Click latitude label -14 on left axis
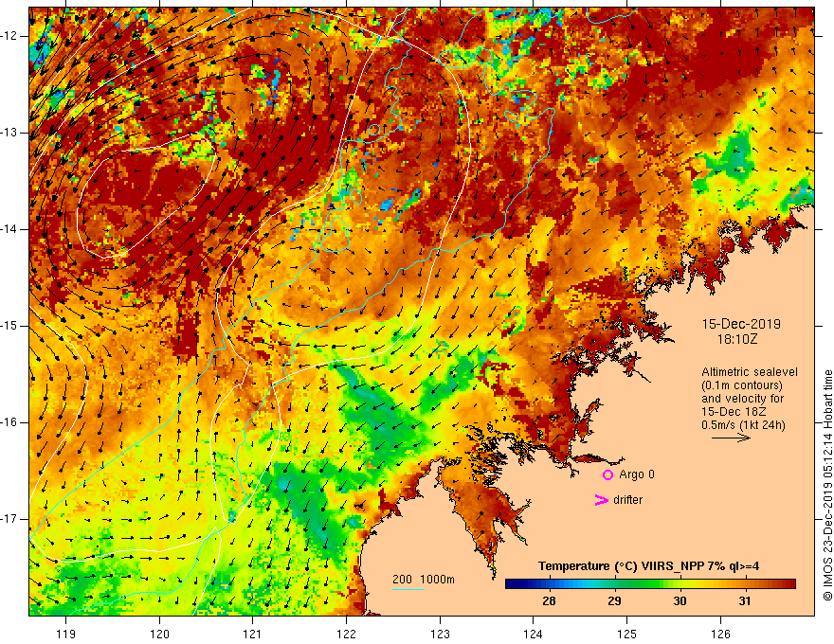The height and width of the screenshot is (644, 834). click(x=9, y=229)
